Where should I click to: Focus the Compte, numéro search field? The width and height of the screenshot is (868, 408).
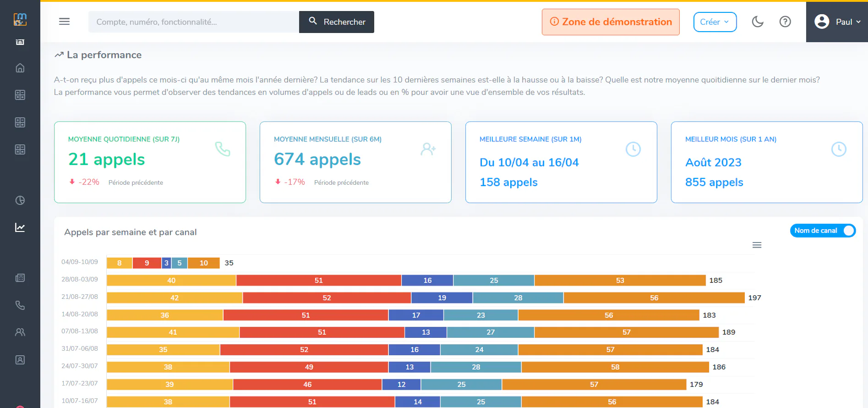coord(194,22)
